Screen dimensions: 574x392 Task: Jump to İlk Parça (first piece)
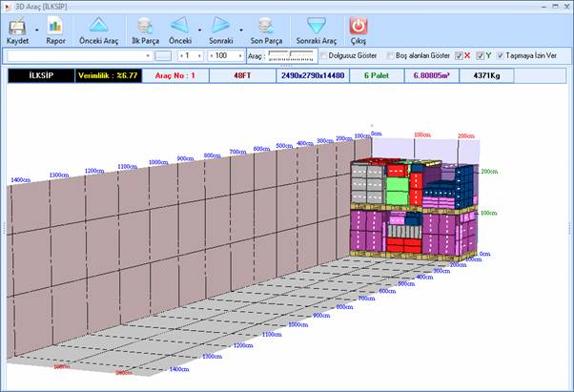click(x=144, y=27)
